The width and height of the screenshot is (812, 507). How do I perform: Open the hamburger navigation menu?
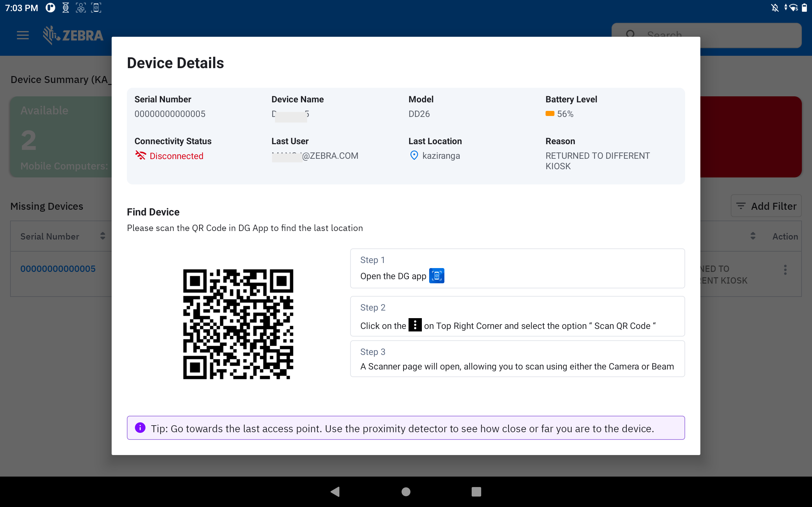point(23,35)
